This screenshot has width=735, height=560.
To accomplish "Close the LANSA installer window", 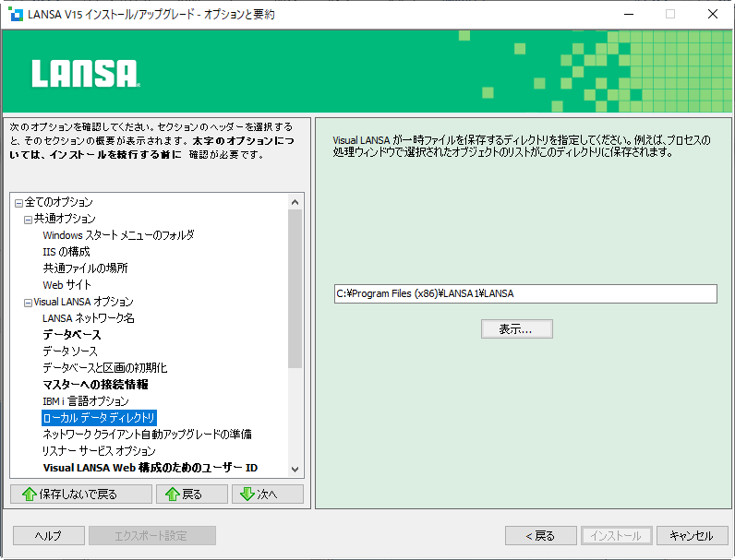I will click(713, 14).
